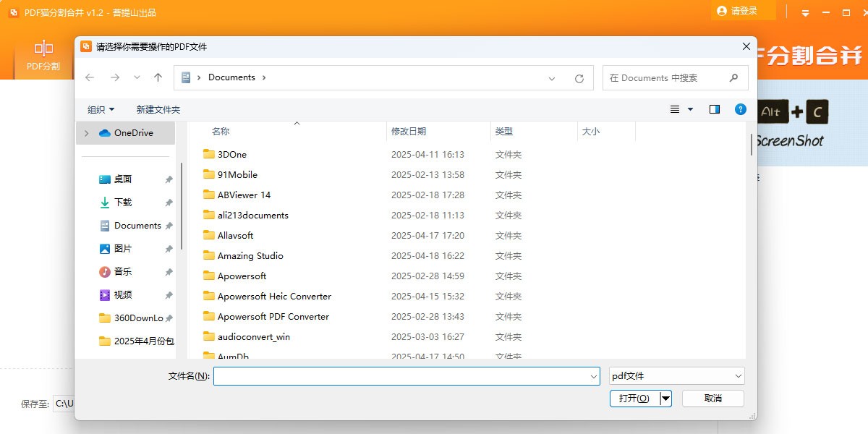Select the Apowersoft PDF Converter folder
This screenshot has width=868, height=434.
point(273,317)
